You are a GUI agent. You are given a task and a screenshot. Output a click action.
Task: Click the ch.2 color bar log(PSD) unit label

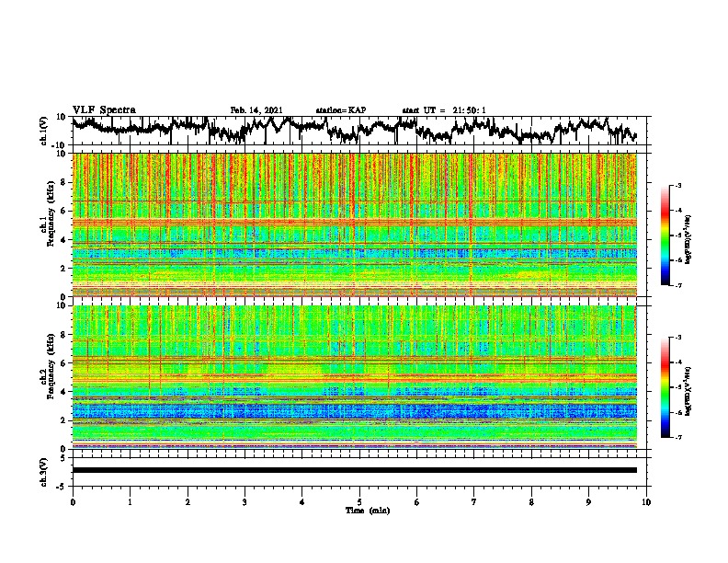click(x=688, y=391)
